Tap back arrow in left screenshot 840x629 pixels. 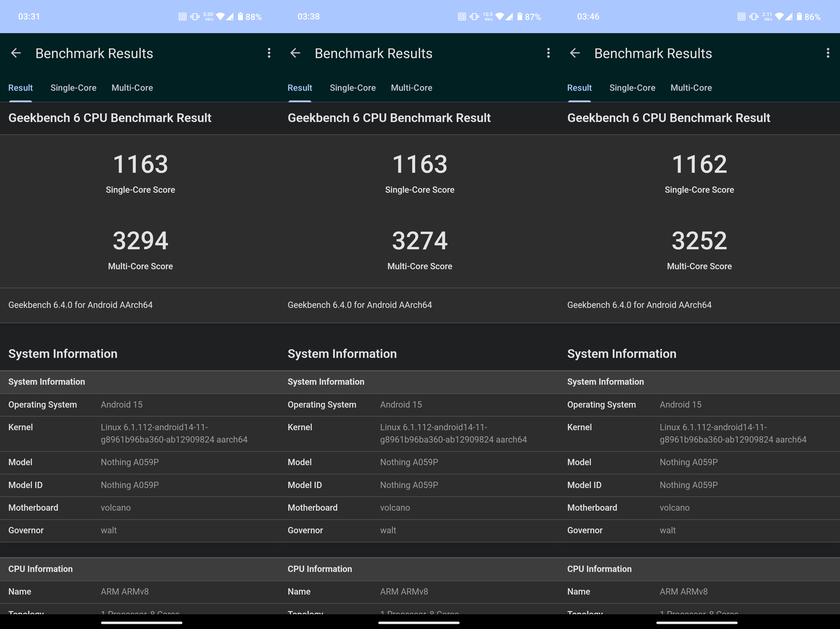(x=16, y=53)
